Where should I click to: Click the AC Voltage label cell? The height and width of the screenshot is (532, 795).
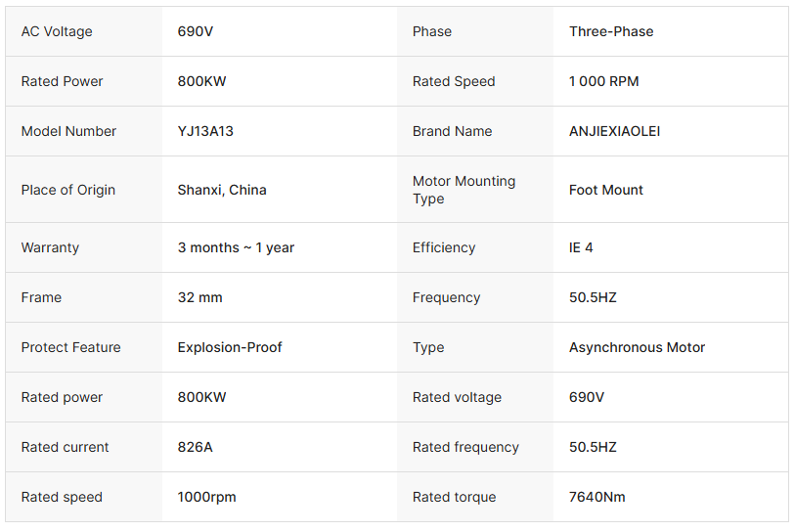pyautogui.click(x=57, y=31)
